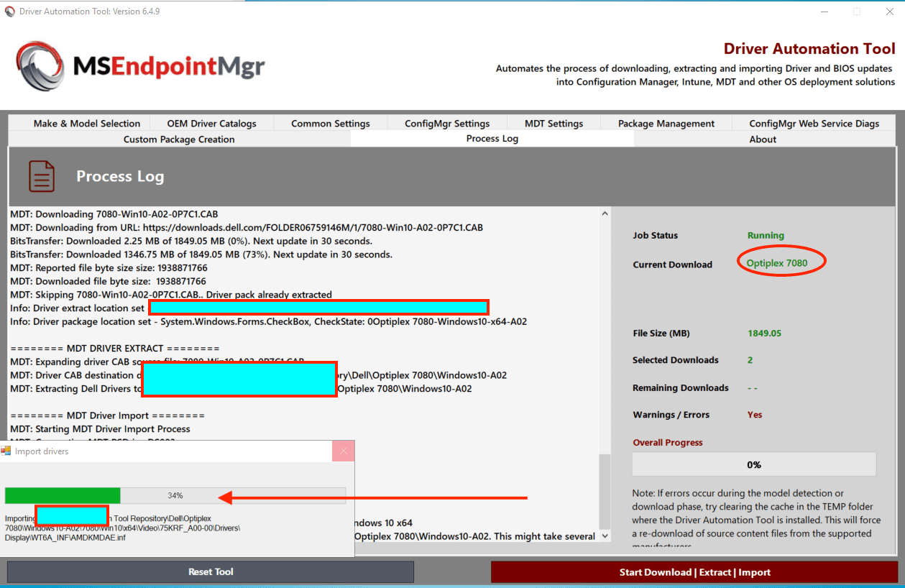
Task: Click the Import drivers 34% progress bar
Action: point(175,495)
